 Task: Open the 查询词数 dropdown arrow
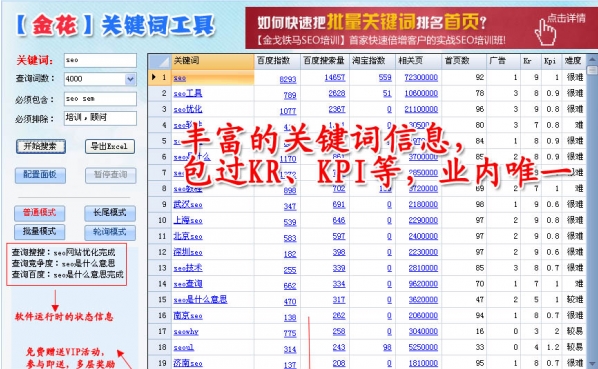(130, 79)
